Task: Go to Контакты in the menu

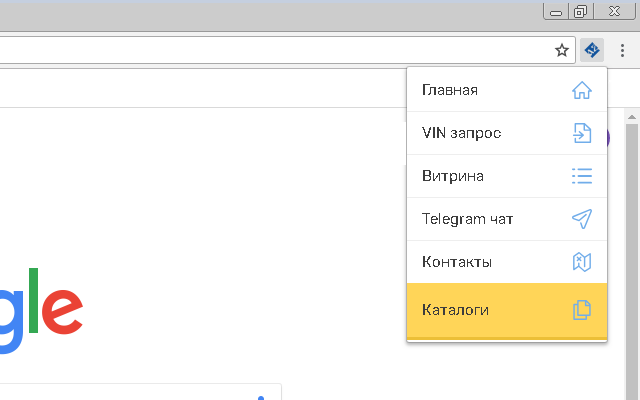Action: click(x=457, y=262)
